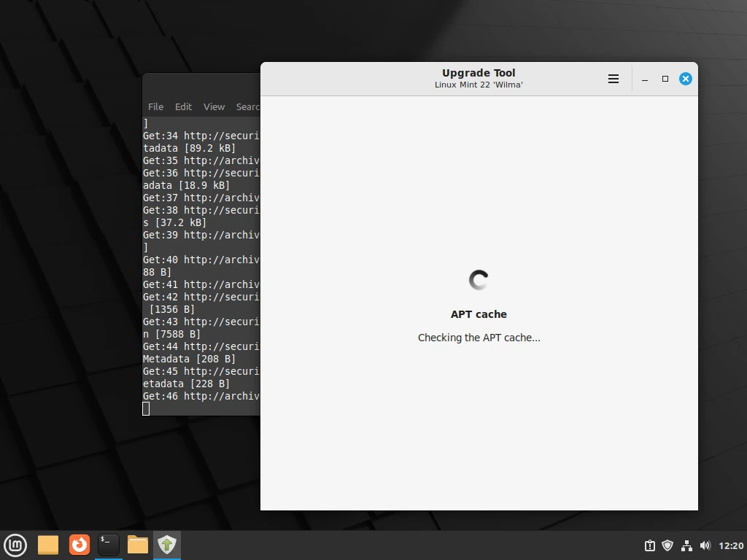
Task: Open the Linux Mint start menu
Action: coord(15,545)
